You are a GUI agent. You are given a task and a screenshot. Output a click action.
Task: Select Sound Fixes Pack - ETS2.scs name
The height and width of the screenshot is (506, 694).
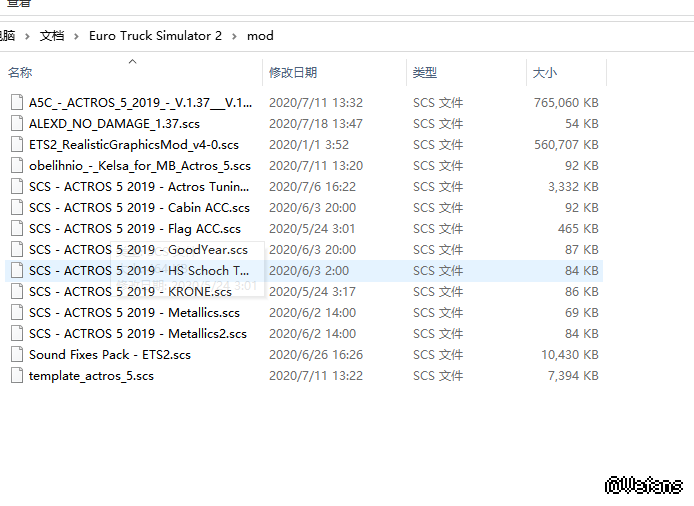(110, 355)
